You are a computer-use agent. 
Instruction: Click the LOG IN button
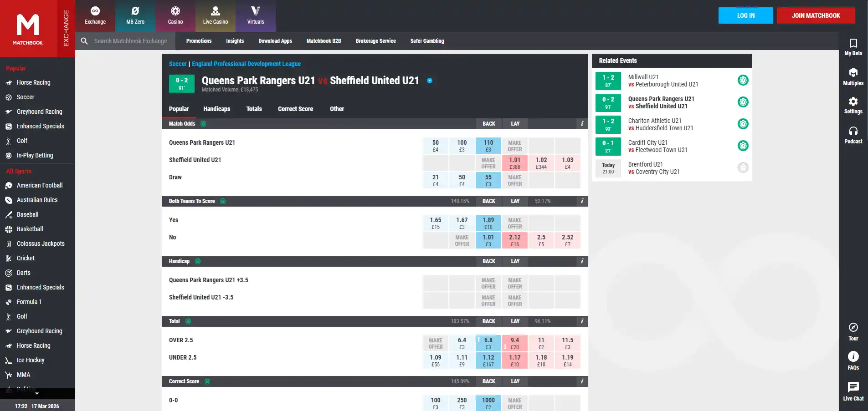[746, 15]
